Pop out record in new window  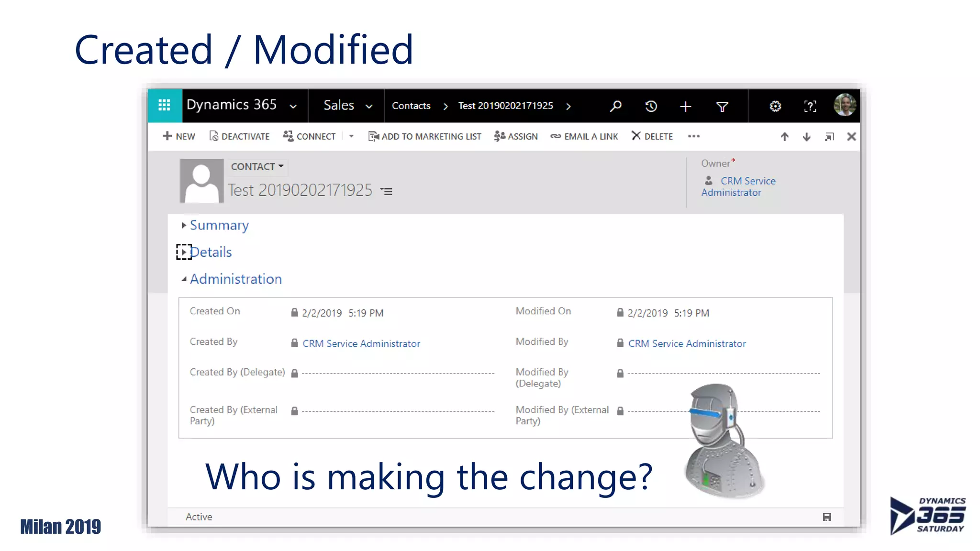click(x=829, y=137)
